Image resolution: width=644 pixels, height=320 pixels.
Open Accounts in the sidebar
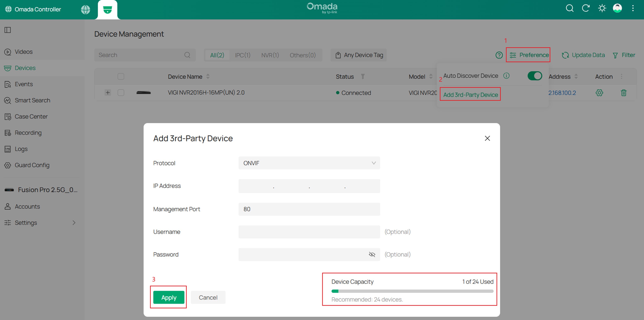(42, 207)
